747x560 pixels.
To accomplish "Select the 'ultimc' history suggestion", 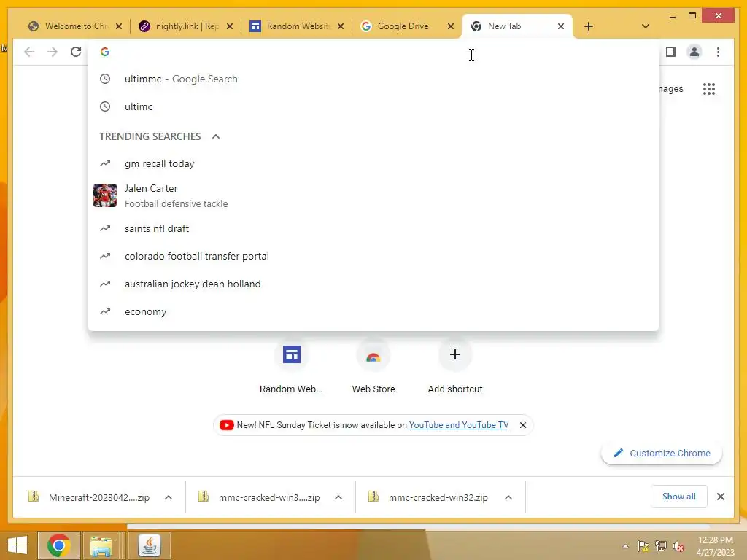I will coord(373,106).
